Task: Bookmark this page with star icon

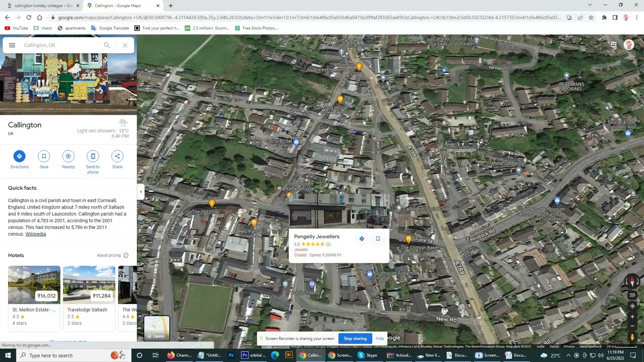Action: pyautogui.click(x=591, y=18)
